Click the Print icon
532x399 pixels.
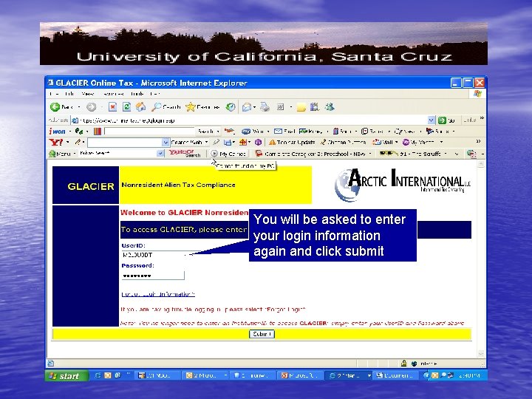(x=265, y=107)
